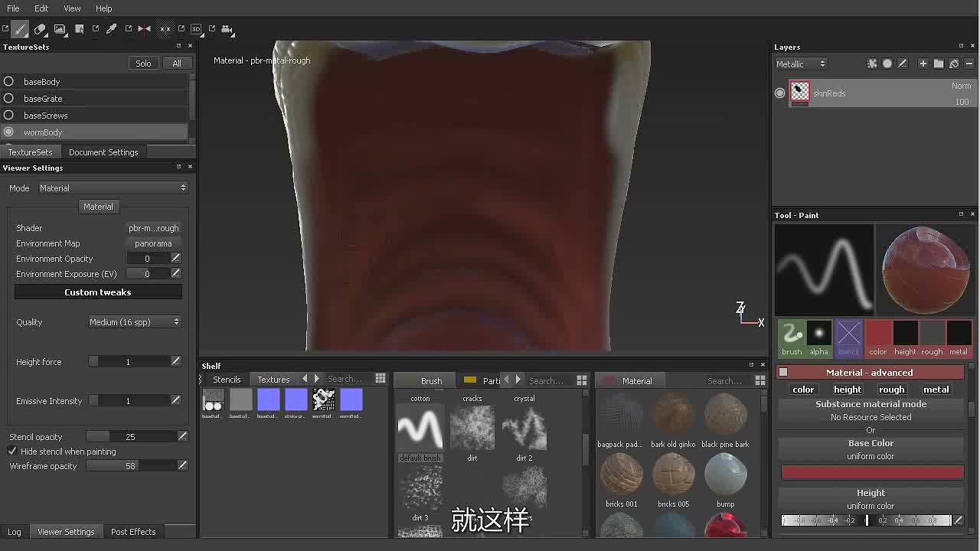Switch to the Post Effects tab
Image resolution: width=980 pixels, height=551 pixels.
tap(133, 532)
